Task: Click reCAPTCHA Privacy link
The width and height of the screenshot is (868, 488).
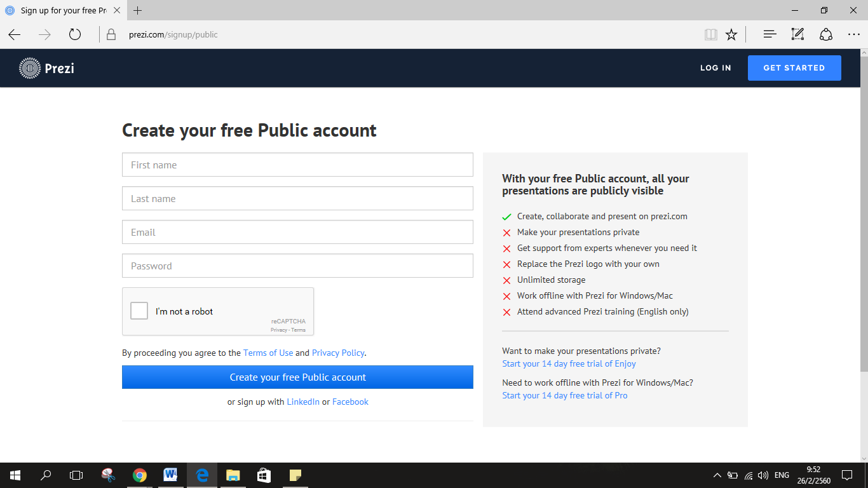Action: [x=278, y=330]
